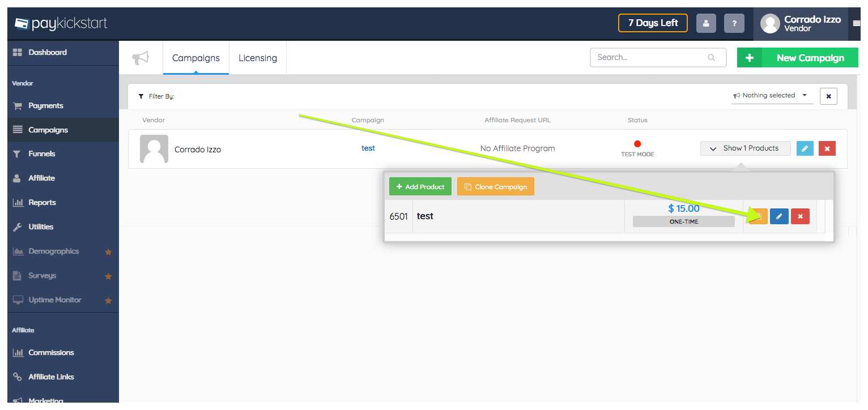Image resolution: width=868 pixels, height=410 pixels.
Task: Open the user profile icon in header
Action: point(706,23)
